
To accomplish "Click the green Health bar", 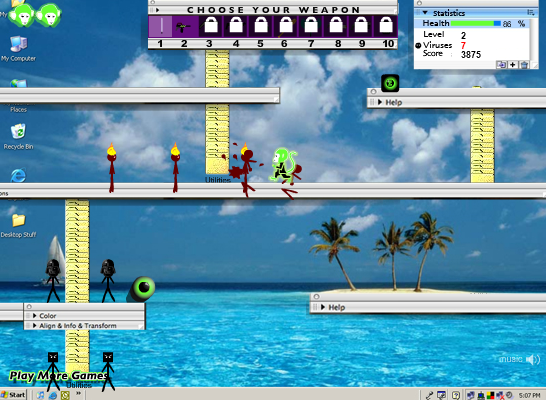I will 476,23.
